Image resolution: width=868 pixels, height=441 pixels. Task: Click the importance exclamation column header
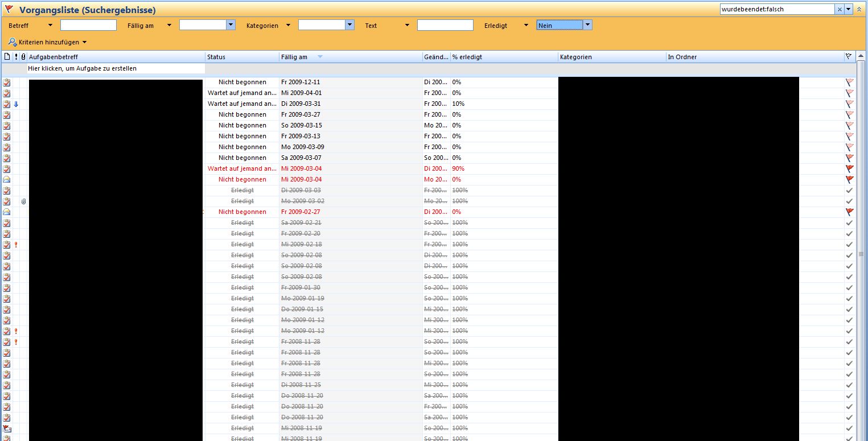[16, 57]
